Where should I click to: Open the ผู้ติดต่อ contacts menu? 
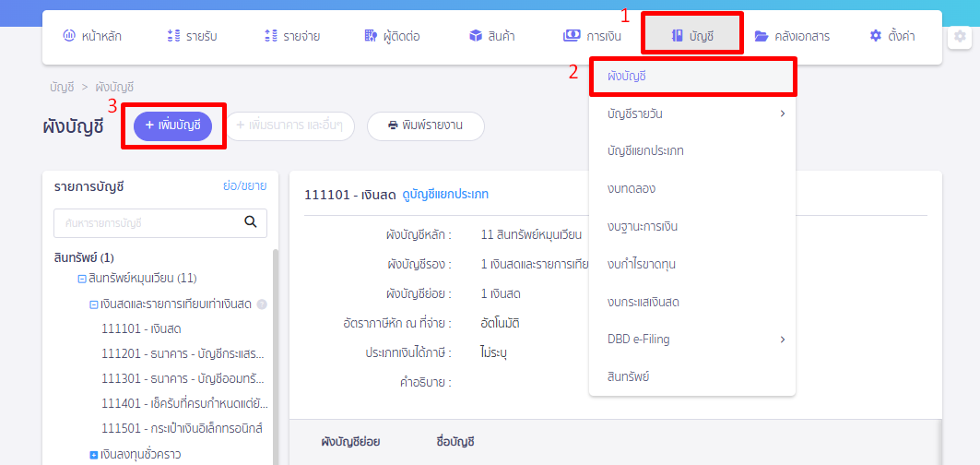pyautogui.click(x=392, y=36)
